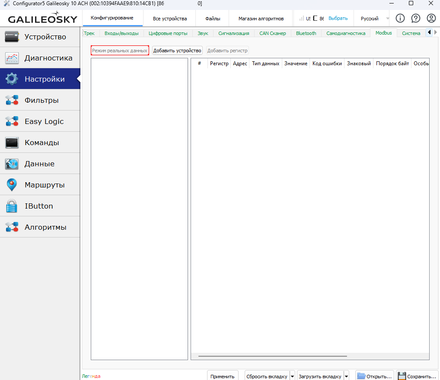The height and width of the screenshot is (380, 440).
Task: Click the info circle icon
Action: point(400,18)
